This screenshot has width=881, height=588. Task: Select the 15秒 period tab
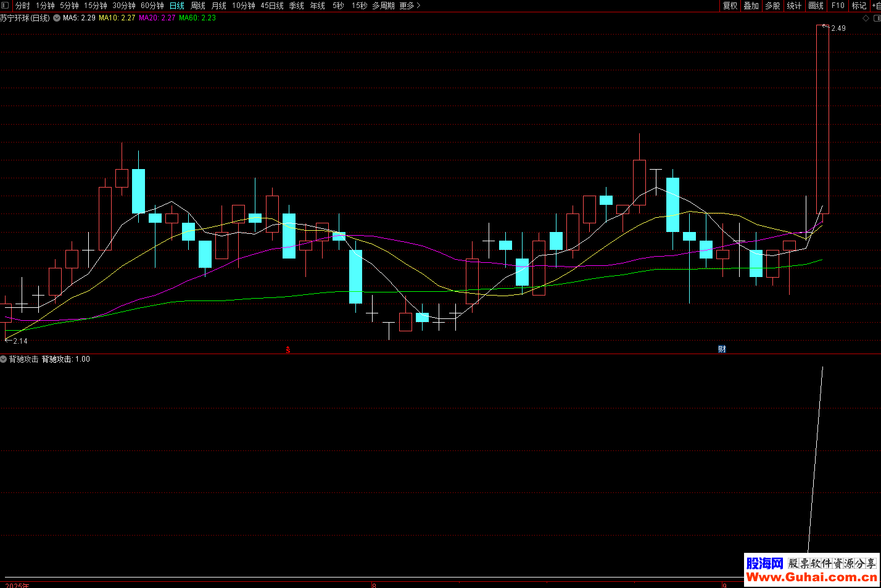[x=360, y=6]
